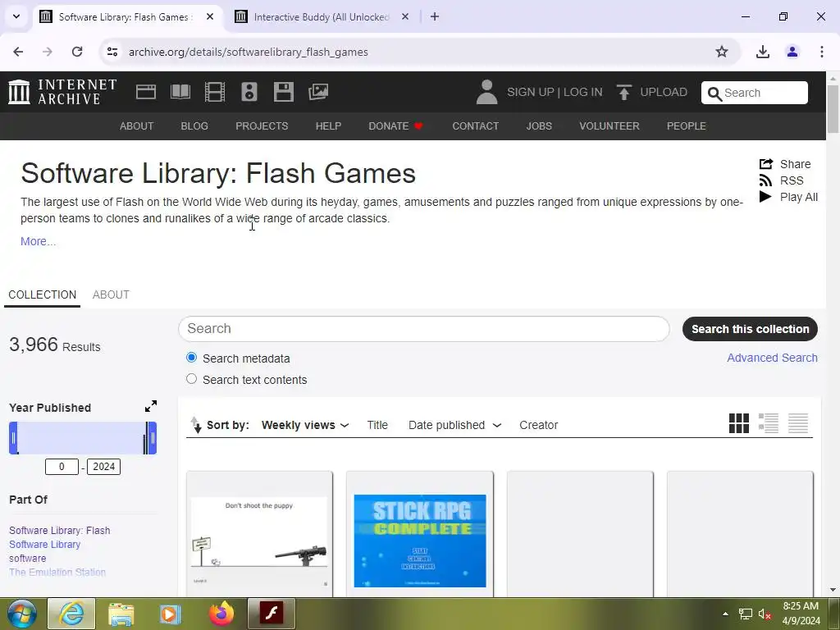Open Weekly views sort dropdown

pos(305,425)
